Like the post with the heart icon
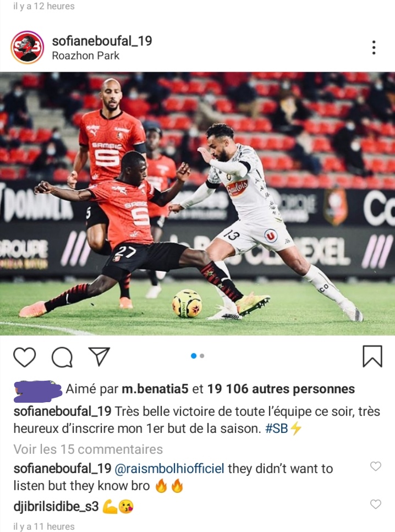This screenshot has height=532, width=395. click(24, 357)
